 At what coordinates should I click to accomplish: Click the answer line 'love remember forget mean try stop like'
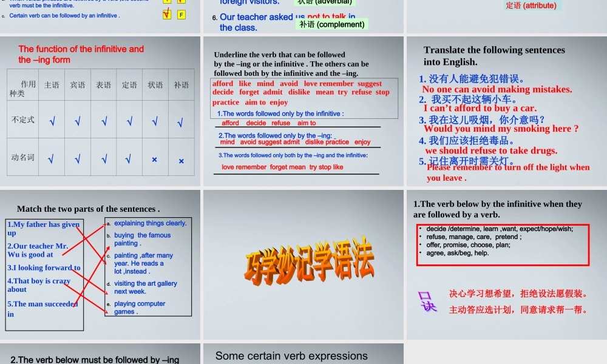[x=282, y=167]
